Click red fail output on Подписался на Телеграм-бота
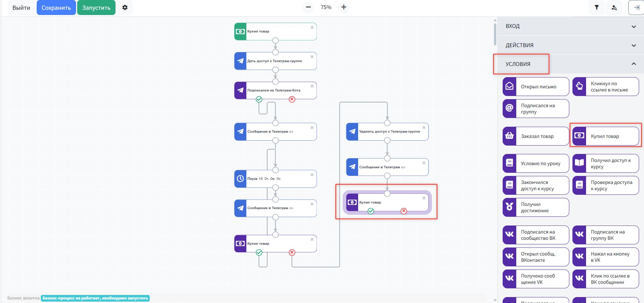 [292, 99]
